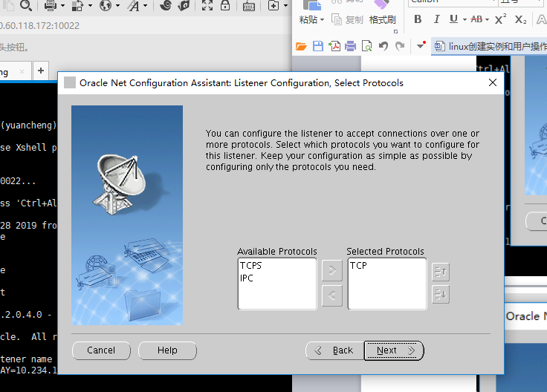Click the Xshell print icon
Viewport: 547px width, 392px height.
[x=51, y=6]
